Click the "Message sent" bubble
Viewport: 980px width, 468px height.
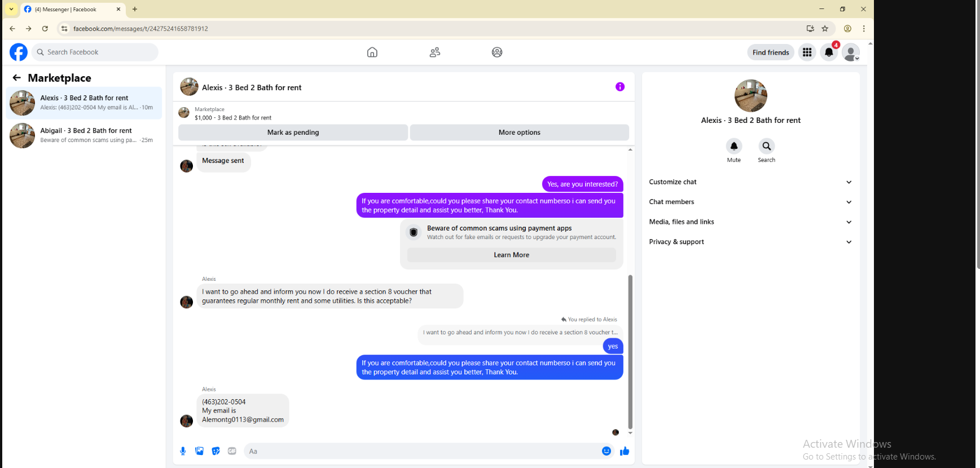point(223,161)
